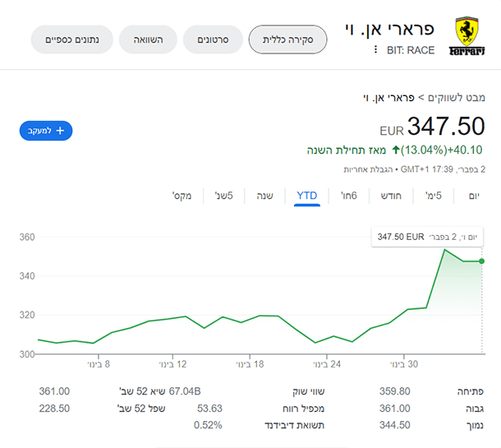Image resolution: width=501 pixels, height=448 pixels.
Task: Click the green up arrow next to 13.04%
Action: pyautogui.click(x=396, y=150)
